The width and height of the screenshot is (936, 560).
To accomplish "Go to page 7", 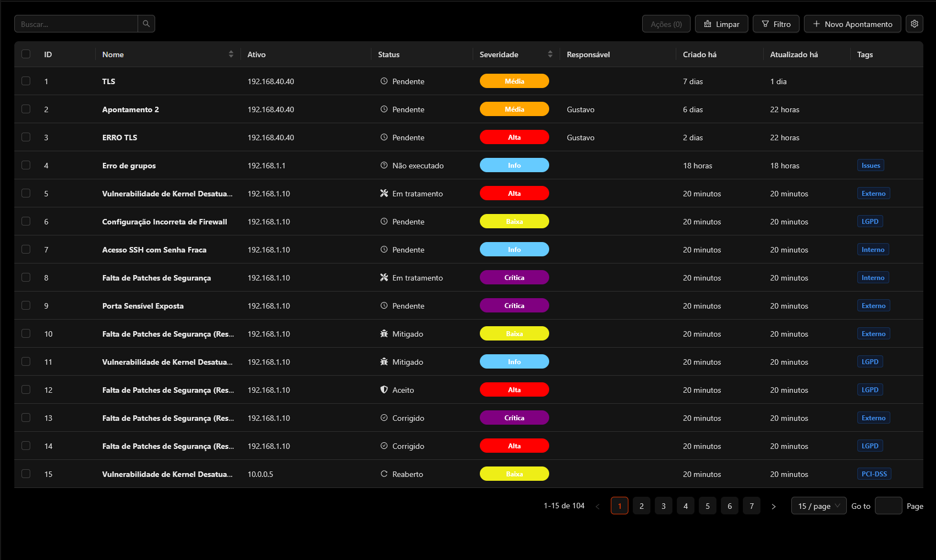I will [x=752, y=506].
